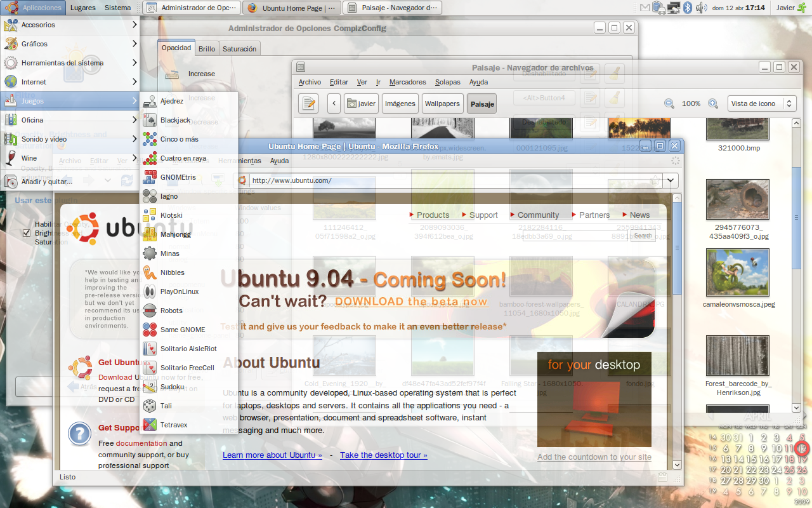The image size is (812, 508).
Task: Expand the Wine submenu
Action: click(x=70, y=158)
